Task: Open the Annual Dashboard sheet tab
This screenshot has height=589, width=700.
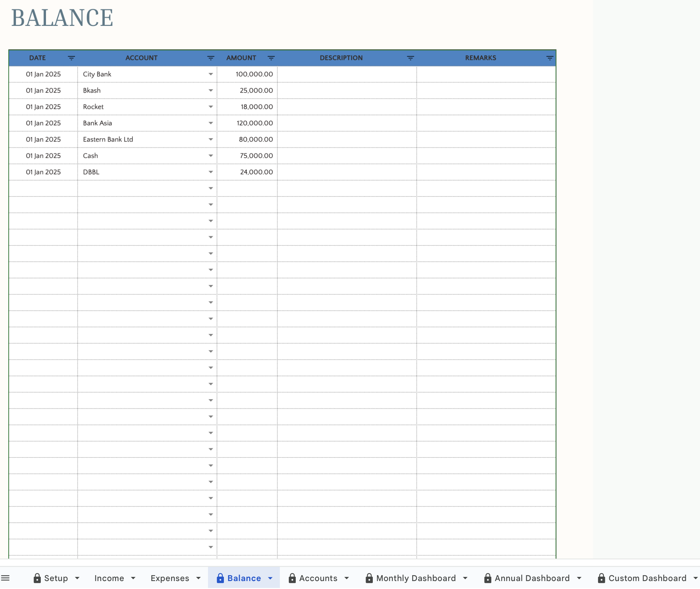Action: click(x=532, y=578)
